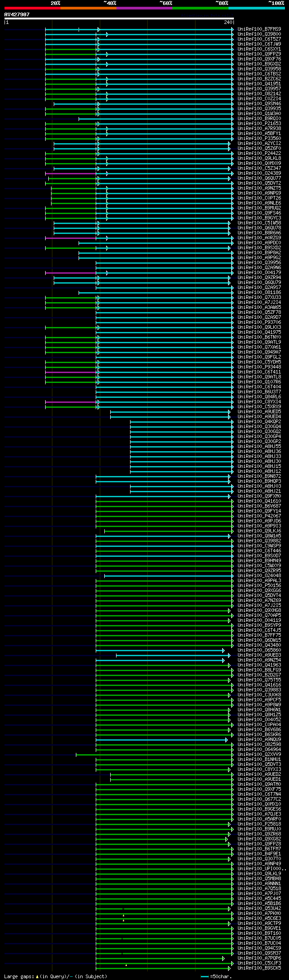Open hit UniRef100_B9T160
The width and height of the screenshot is (289, 980).
259,933
